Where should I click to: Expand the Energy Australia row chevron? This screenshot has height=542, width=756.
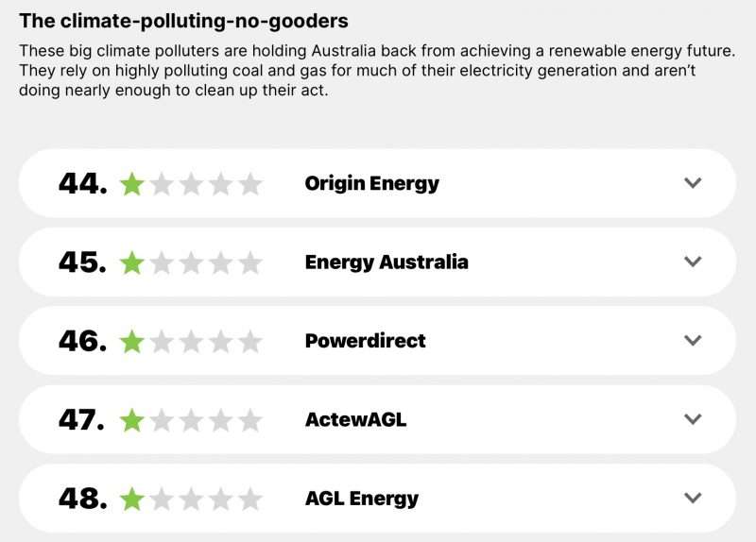pyautogui.click(x=693, y=262)
